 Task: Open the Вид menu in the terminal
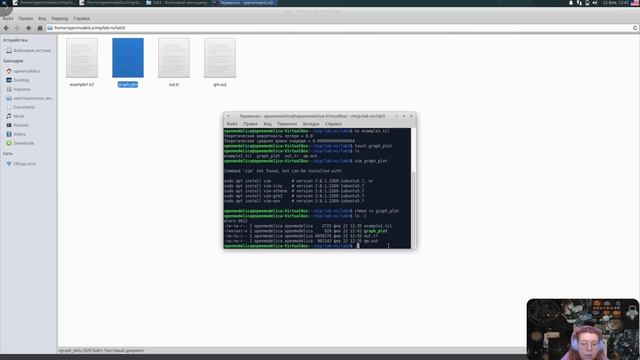coord(267,124)
